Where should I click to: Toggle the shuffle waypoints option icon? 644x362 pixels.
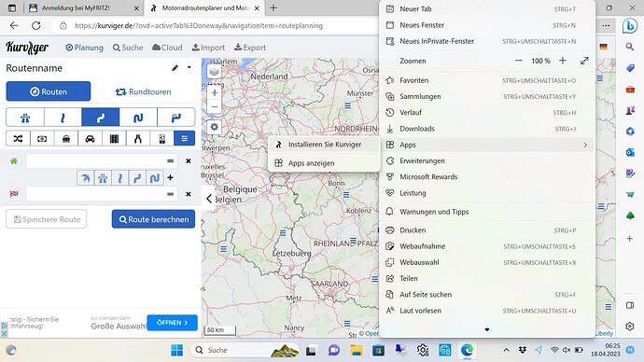click(18, 139)
